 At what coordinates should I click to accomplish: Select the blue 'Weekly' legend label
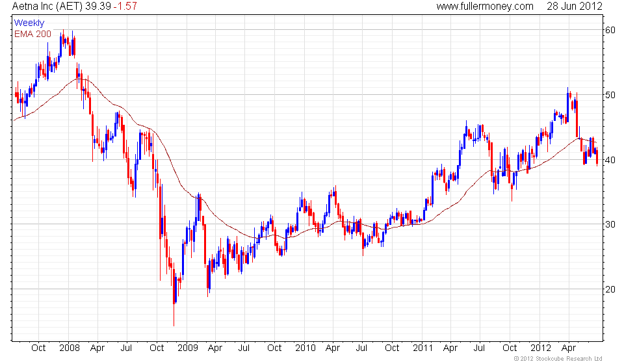pyautogui.click(x=29, y=23)
